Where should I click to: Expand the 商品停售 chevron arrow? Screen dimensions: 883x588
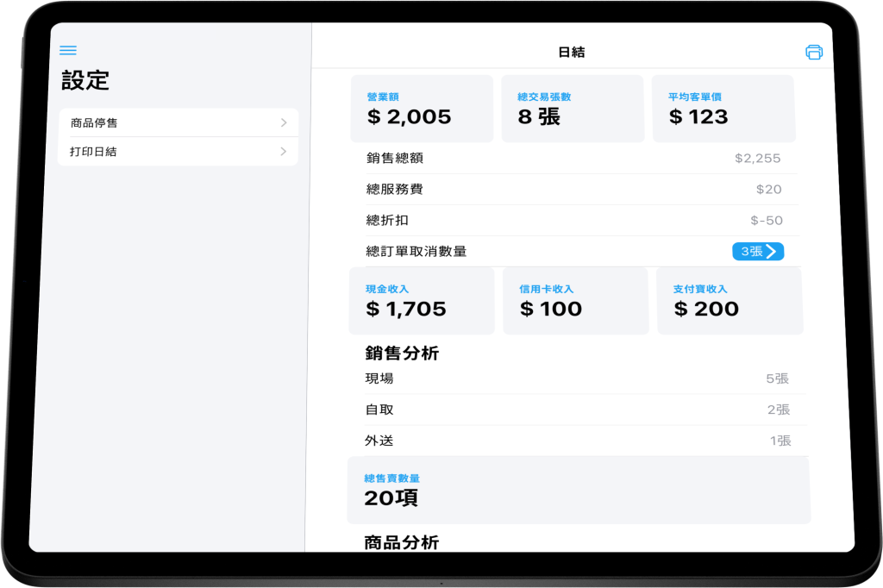(284, 123)
